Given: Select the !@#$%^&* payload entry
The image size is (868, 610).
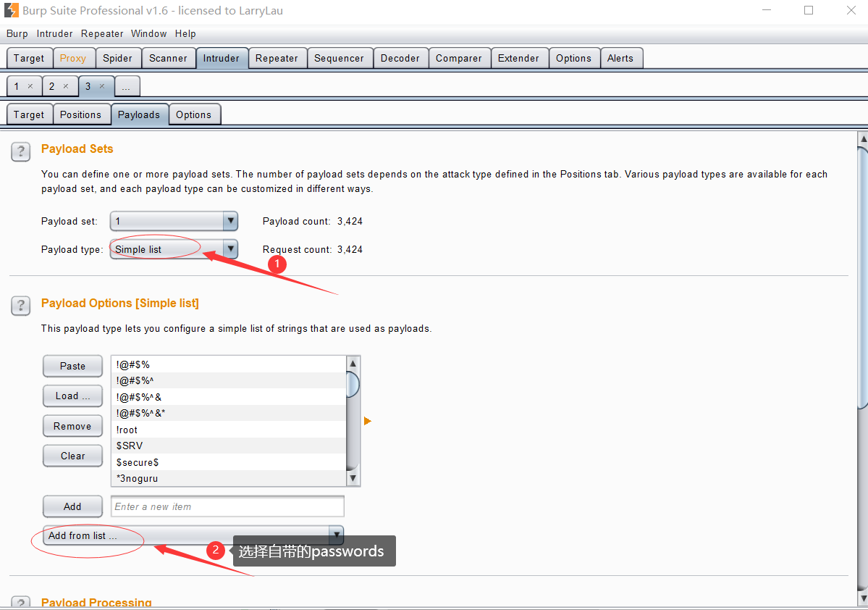Looking at the screenshot, I should [229, 414].
